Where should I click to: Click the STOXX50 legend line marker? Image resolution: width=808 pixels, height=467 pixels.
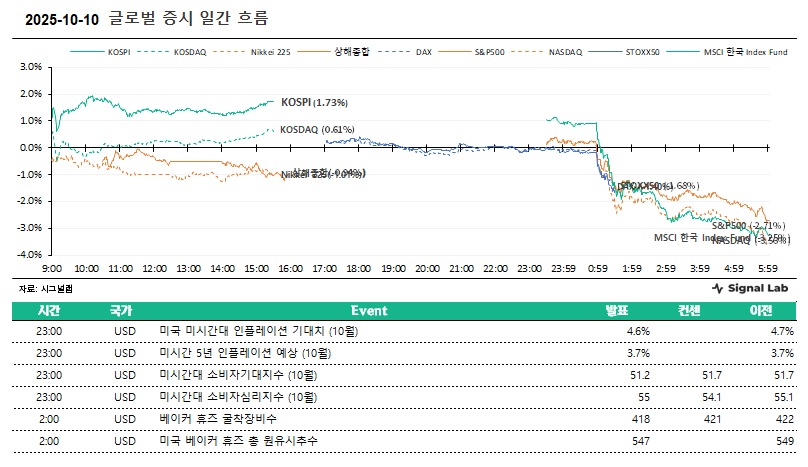605,50
